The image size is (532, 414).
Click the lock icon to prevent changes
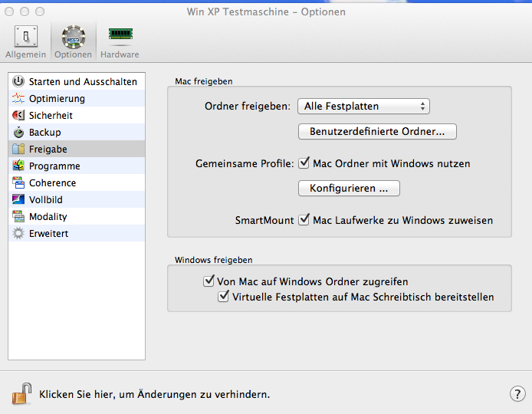tap(21, 393)
